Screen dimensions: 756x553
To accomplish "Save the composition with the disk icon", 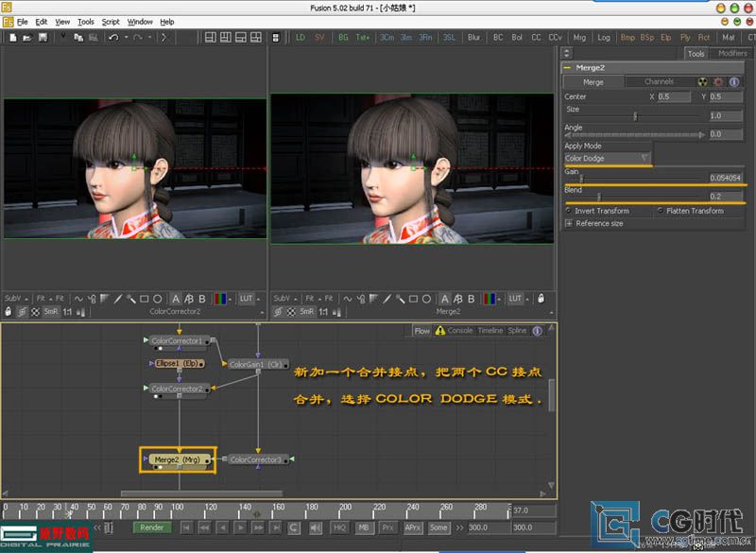I will 43,38.
